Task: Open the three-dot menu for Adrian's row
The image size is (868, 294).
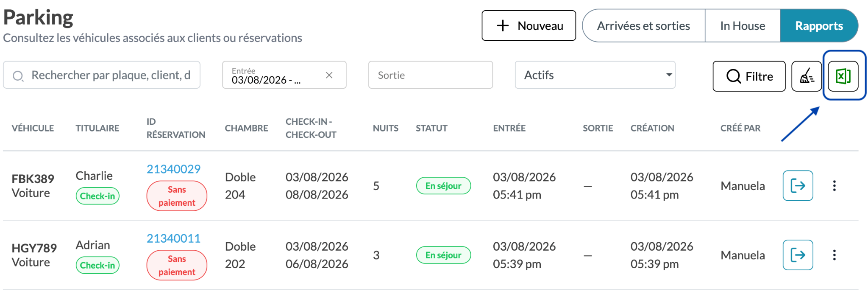Action: [x=834, y=255]
